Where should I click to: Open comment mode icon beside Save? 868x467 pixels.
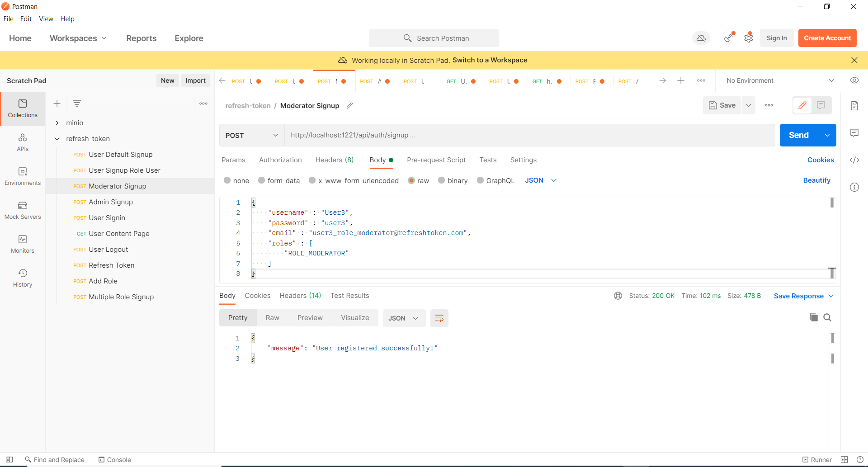tap(821, 105)
